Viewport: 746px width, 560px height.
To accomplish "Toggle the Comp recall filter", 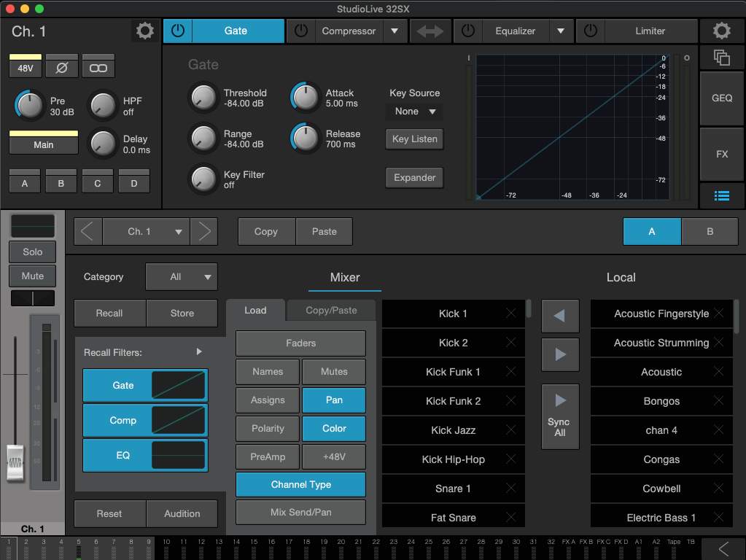I will point(123,421).
